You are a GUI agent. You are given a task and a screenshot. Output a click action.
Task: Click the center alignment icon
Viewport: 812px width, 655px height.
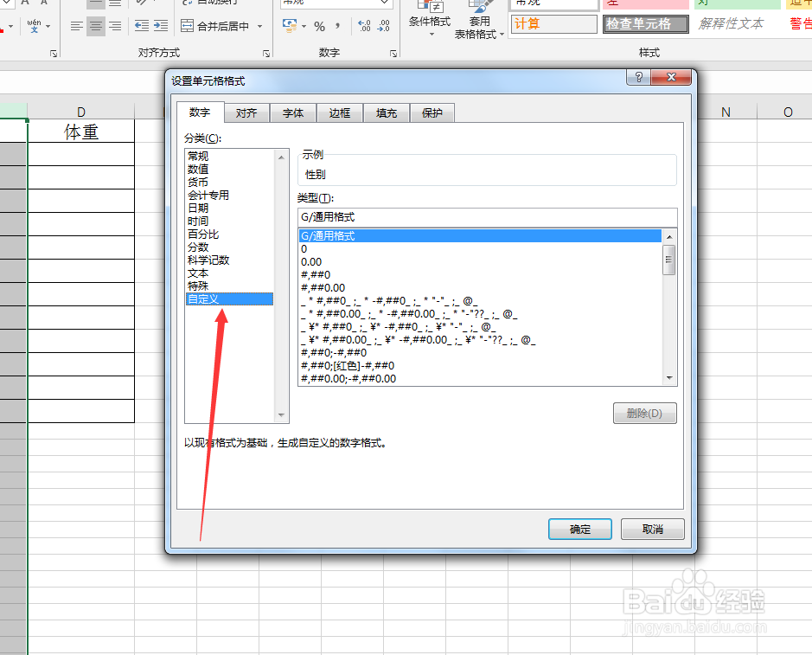coord(96,26)
